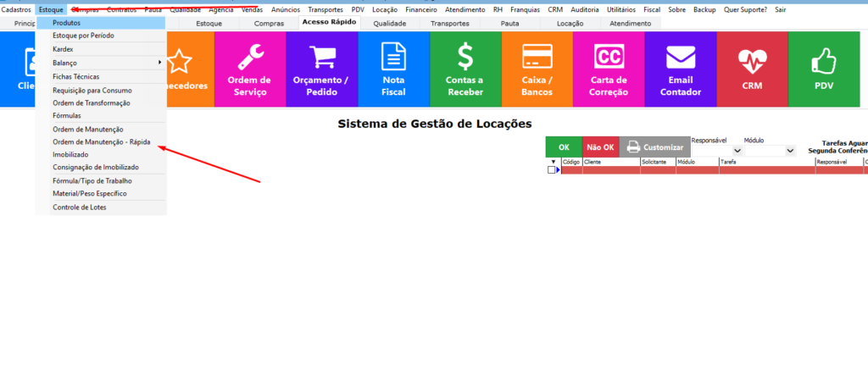This screenshot has width=868, height=382.
Task: Open the CRM heart monitor tile
Action: pos(752,69)
